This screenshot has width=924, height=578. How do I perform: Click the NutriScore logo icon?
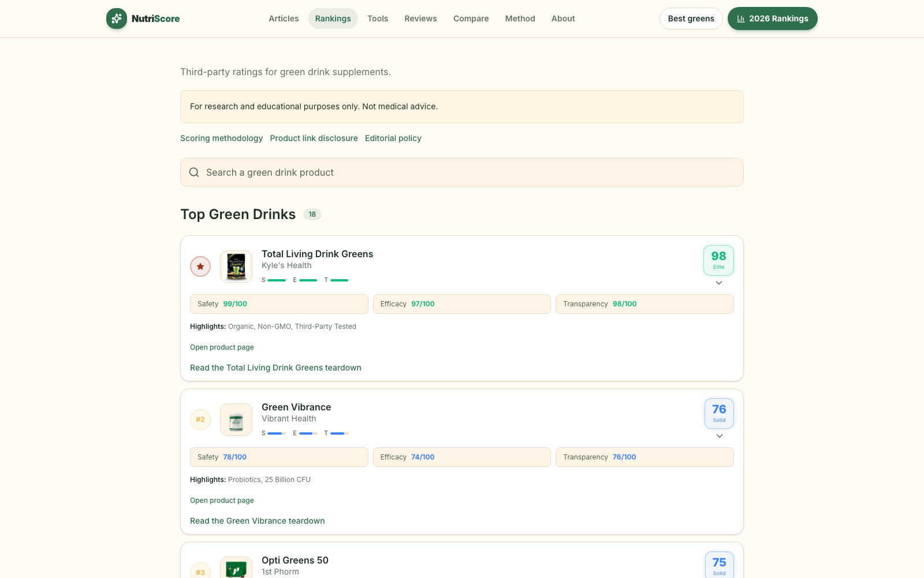(117, 18)
